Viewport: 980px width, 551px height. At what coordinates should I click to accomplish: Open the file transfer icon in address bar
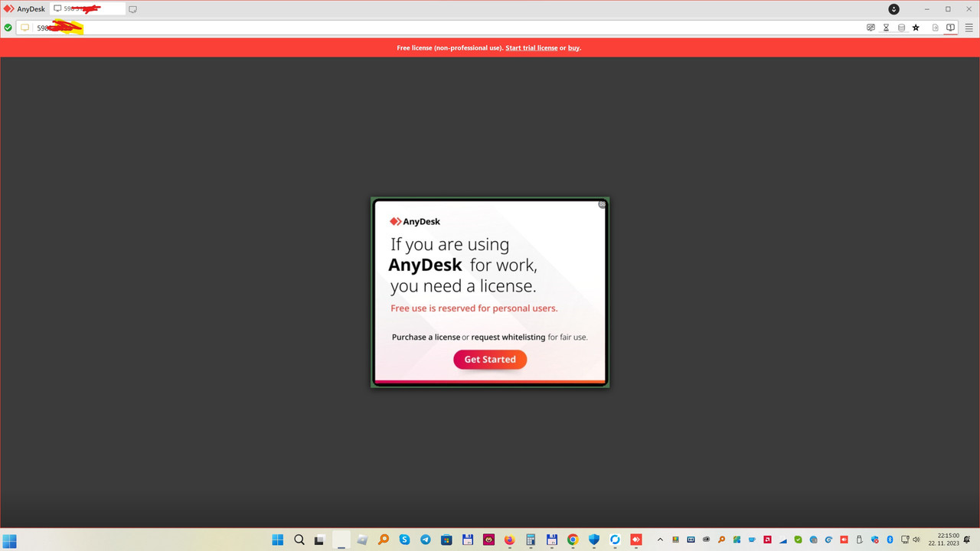pos(935,28)
